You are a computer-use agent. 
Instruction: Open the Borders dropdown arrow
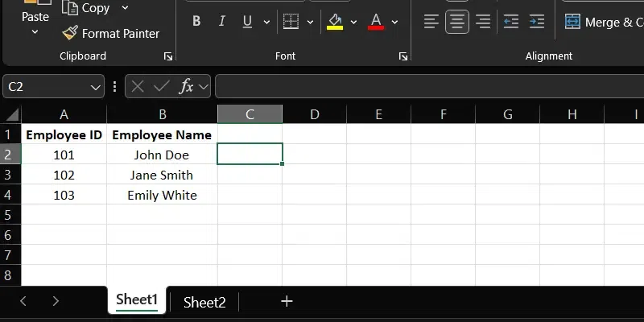(311, 22)
